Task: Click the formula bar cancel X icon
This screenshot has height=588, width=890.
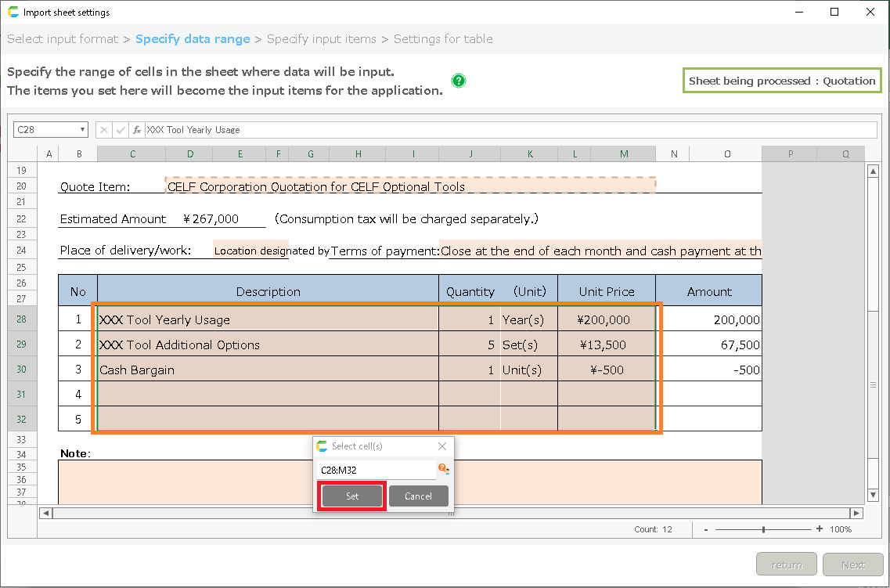Action: tap(104, 130)
